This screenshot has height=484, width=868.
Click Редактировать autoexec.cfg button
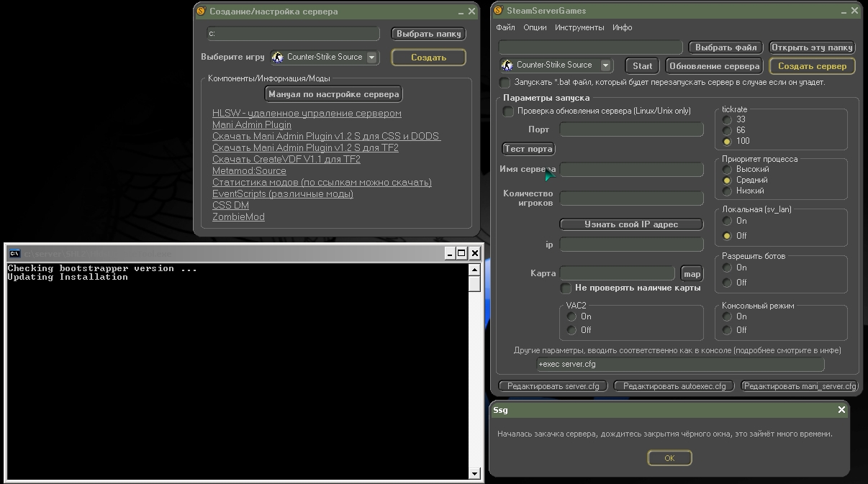click(674, 386)
